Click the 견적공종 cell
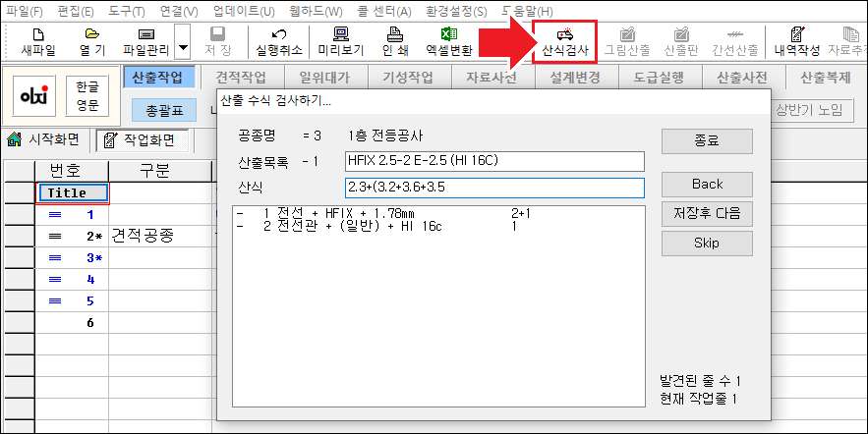Screen dimensions: 868x434 click(160, 236)
